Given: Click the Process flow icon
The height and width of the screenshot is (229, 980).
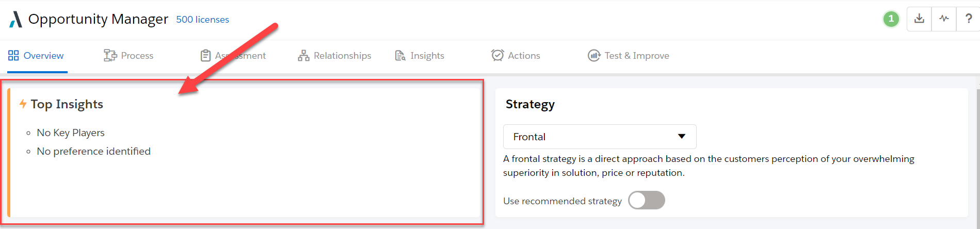Looking at the screenshot, I should [110, 56].
